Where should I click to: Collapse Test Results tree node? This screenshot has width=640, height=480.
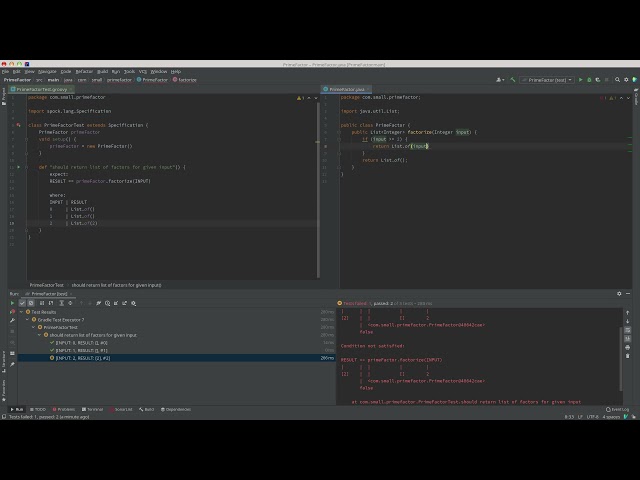(22, 312)
